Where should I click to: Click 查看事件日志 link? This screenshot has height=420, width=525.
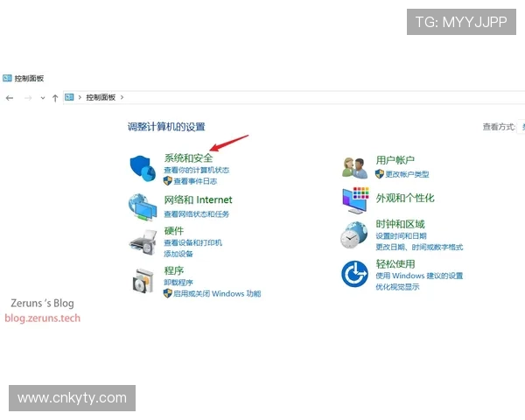click(195, 181)
